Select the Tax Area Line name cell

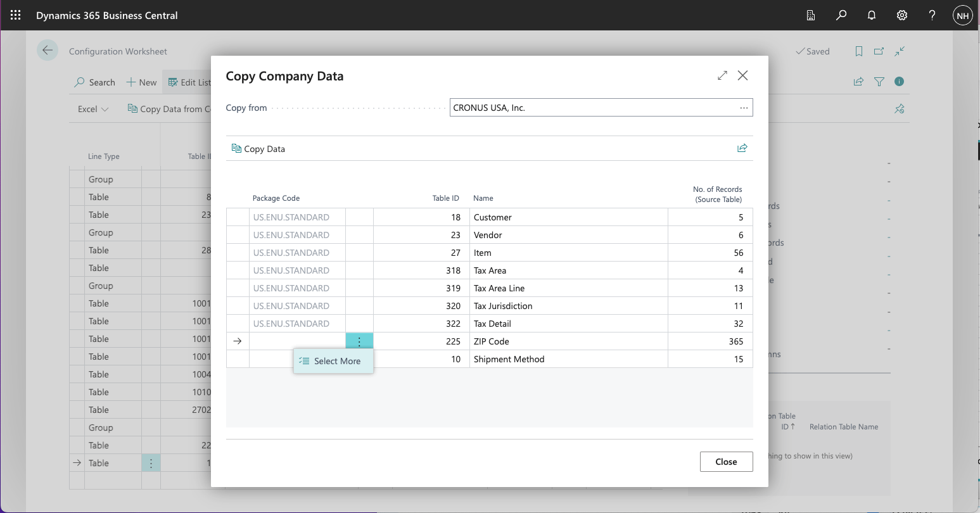click(x=568, y=288)
